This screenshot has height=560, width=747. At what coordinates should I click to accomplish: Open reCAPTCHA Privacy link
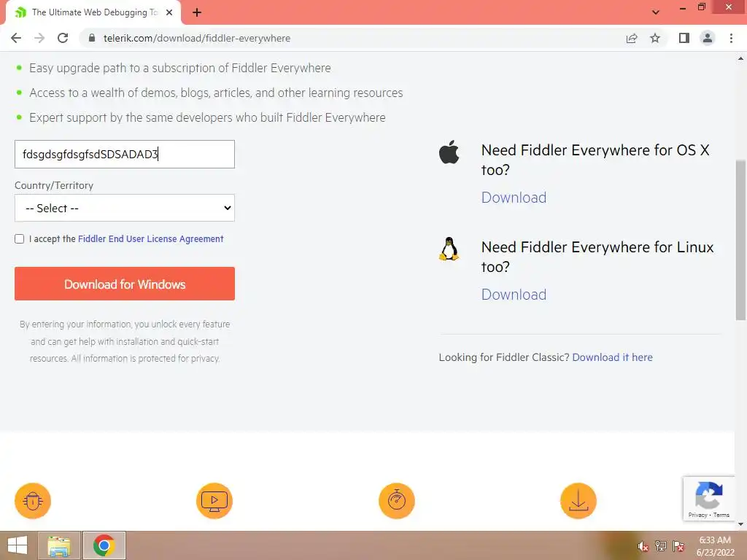697,516
